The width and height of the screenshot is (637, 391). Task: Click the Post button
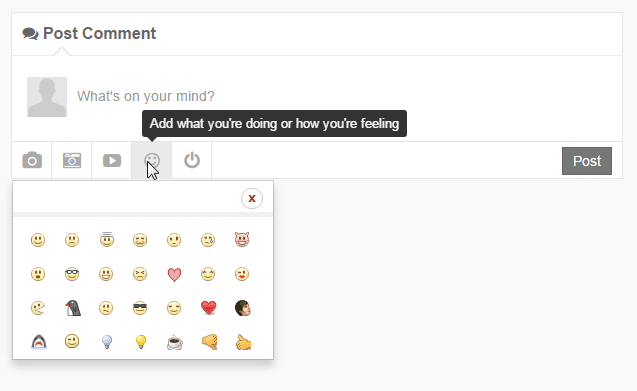587,161
